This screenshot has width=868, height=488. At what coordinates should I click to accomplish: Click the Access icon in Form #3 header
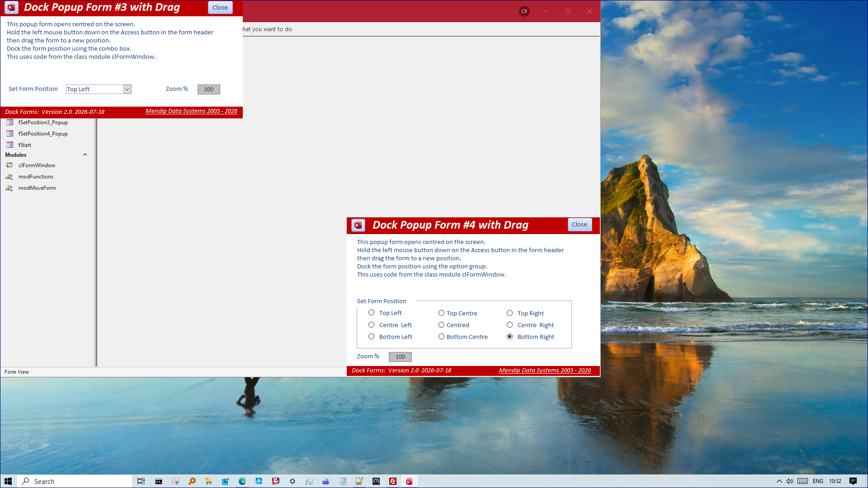click(11, 7)
